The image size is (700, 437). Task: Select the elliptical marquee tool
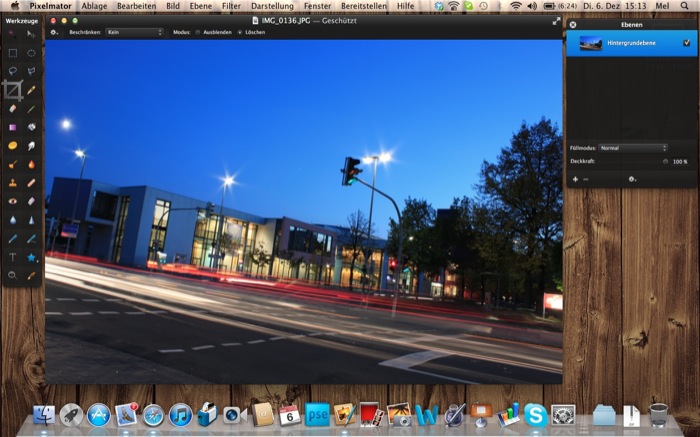[31, 52]
